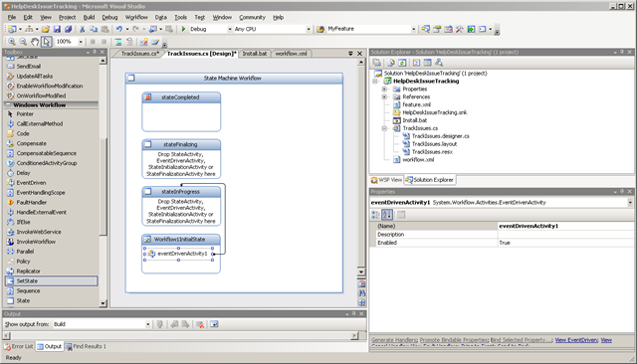Click the Save toolbar icon
This screenshot has width=637, height=364.
(57, 29)
